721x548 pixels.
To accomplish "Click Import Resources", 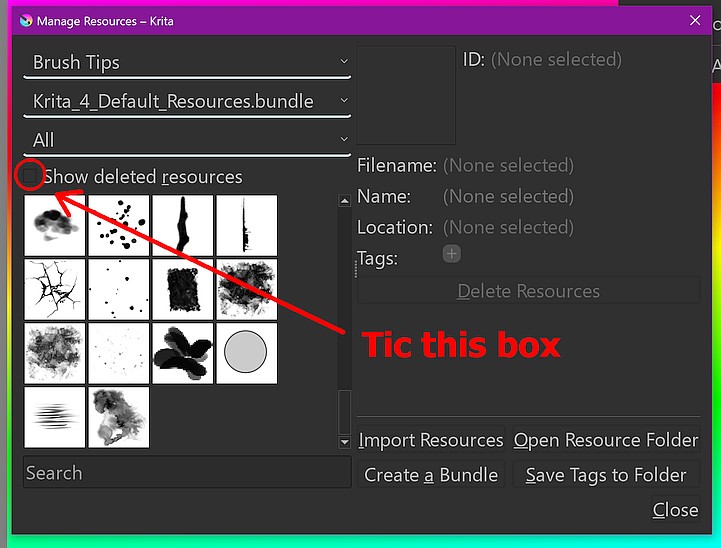I will pyautogui.click(x=431, y=440).
